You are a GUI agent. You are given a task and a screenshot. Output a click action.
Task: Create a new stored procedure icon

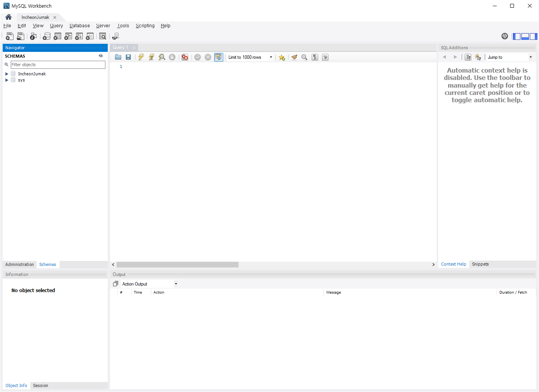pyautogui.click(x=79, y=36)
